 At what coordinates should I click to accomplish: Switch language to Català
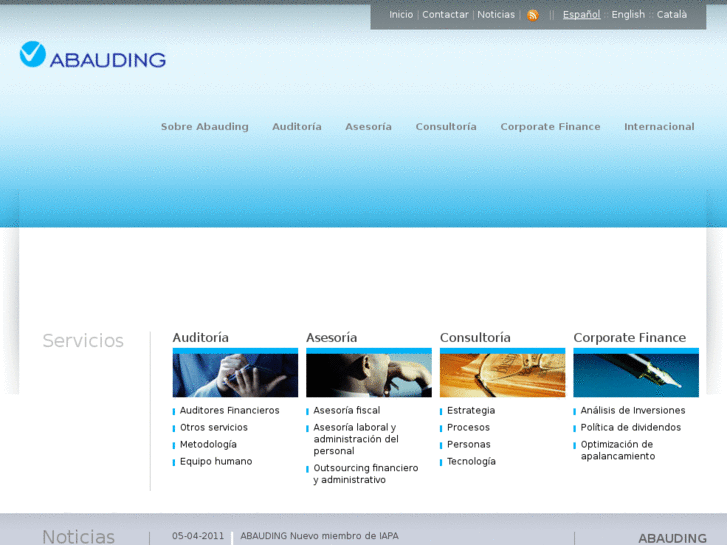pos(672,15)
